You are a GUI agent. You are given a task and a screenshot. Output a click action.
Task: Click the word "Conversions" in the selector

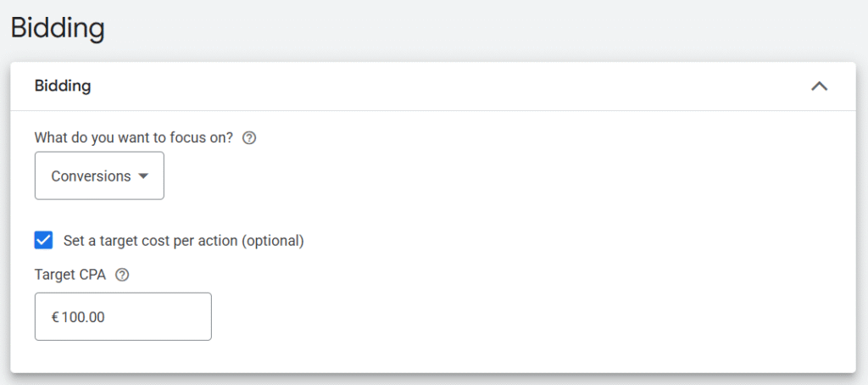pos(91,176)
